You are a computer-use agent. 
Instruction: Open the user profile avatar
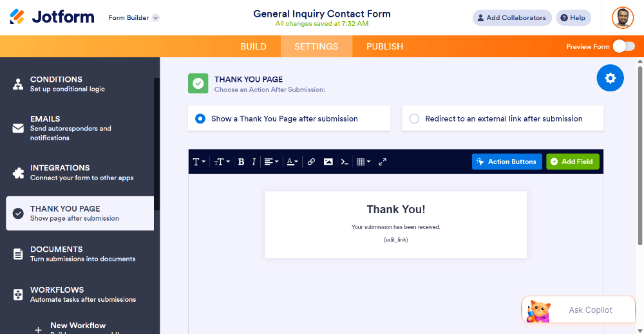(x=622, y=17)
